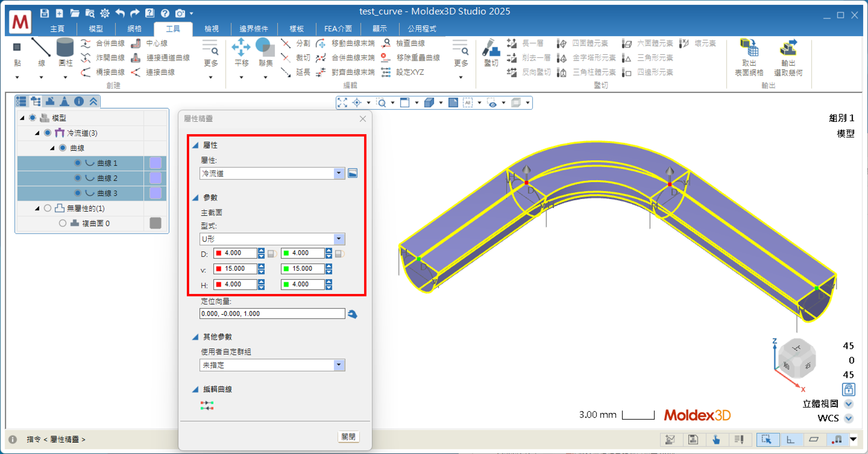Click the red D value field 4.000
Screen dimensions: 868x454
coord(235,253)
